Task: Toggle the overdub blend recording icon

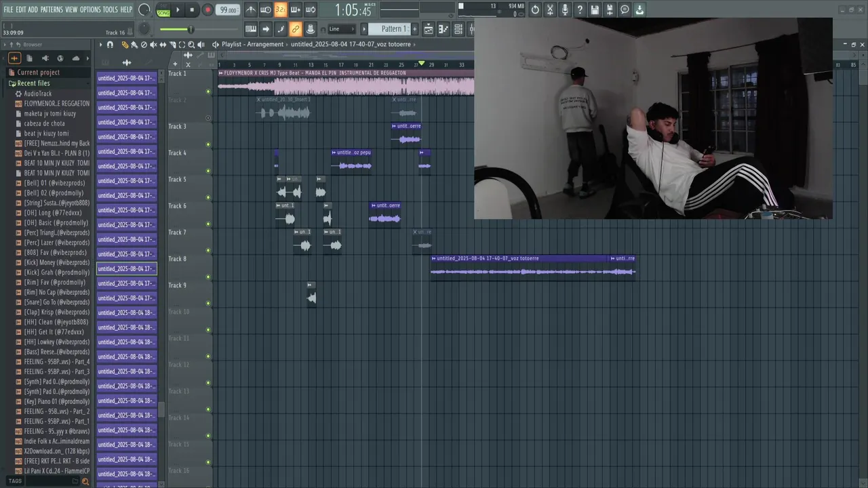Action: tap(296, 9)
